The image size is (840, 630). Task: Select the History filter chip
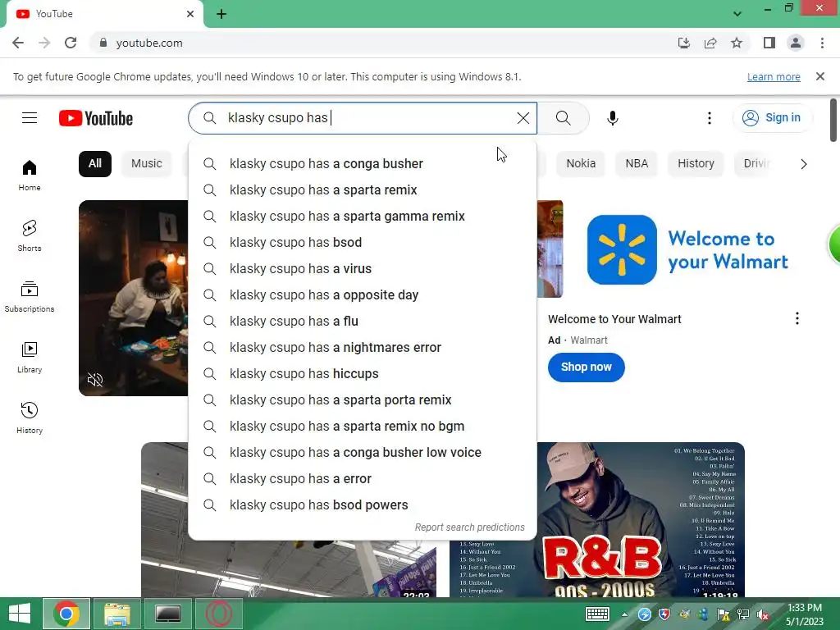[696, 163]
